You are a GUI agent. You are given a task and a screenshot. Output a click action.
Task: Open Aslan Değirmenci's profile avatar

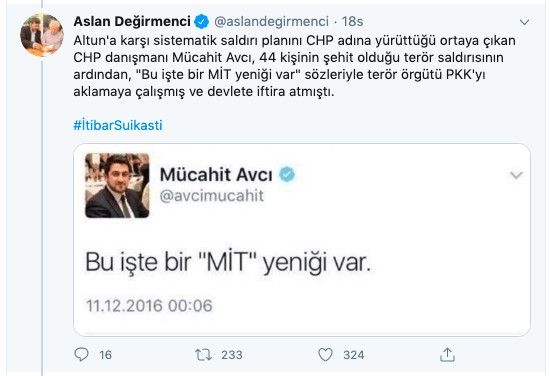[42, 35]
